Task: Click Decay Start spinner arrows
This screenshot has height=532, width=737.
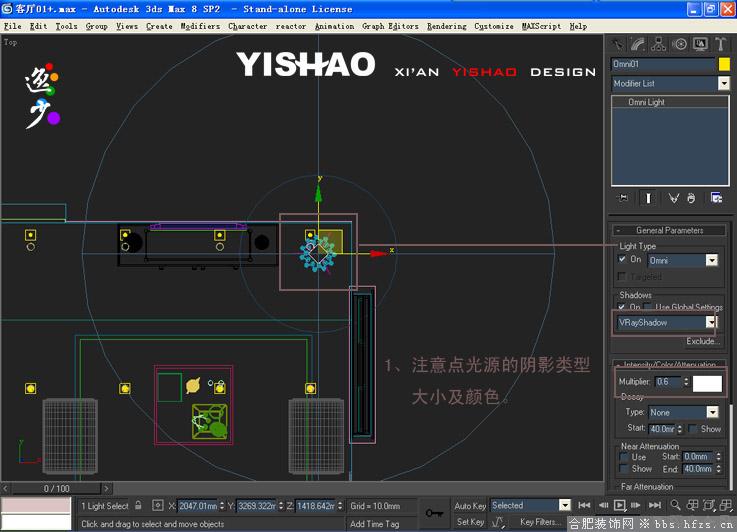Action: click(680, 429)
